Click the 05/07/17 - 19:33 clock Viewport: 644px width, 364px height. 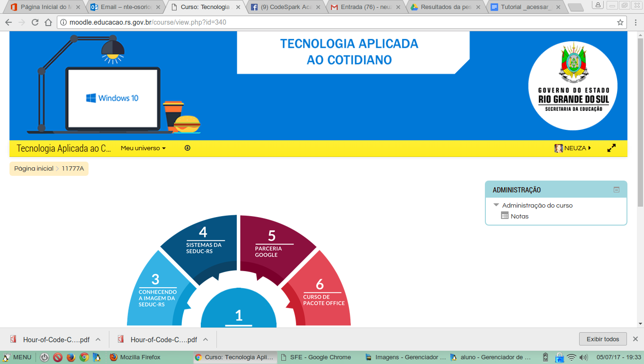[x=619, y=357]
